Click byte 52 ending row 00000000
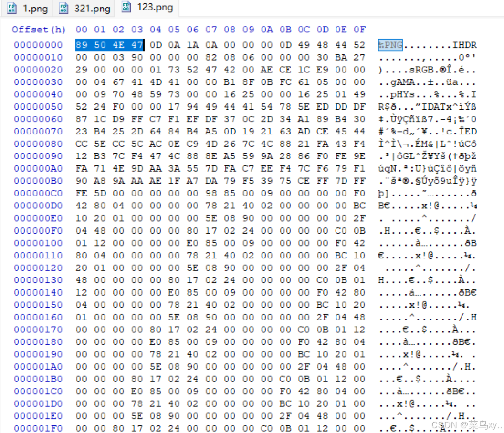The height and width of the screenshot is (433, 504). click(x=360, y=45)
